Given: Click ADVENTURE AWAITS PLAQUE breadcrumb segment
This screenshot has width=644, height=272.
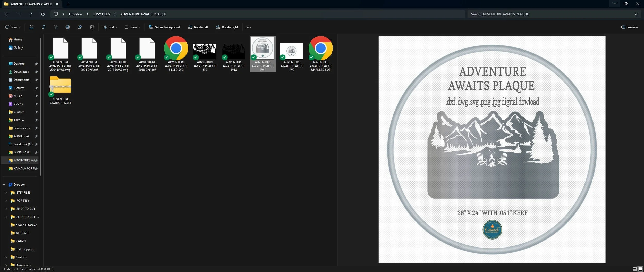Looking at the screenshot, I should click(143, 14).
